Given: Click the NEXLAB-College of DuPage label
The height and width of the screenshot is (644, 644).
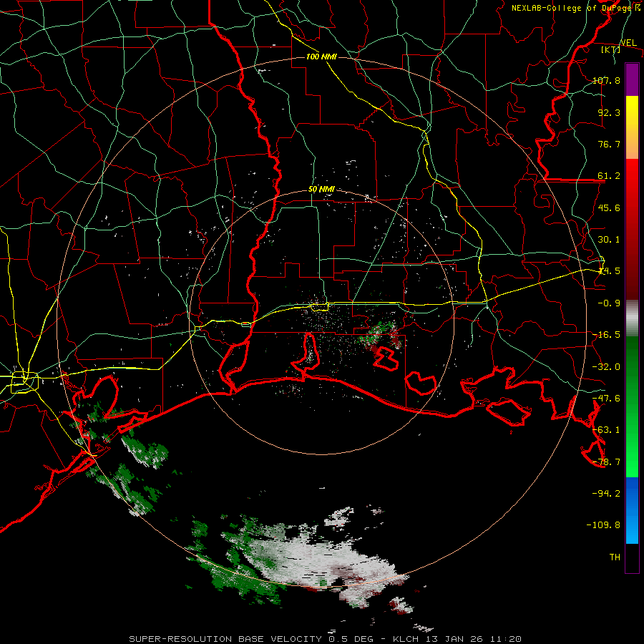Looking at the screenshot, I should [572, 8].
